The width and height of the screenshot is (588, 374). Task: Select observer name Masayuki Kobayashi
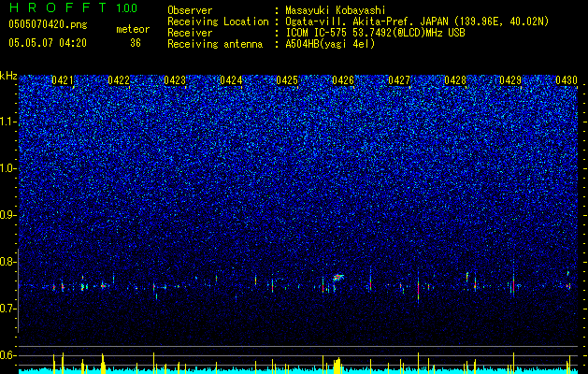[x=335, y=10]
